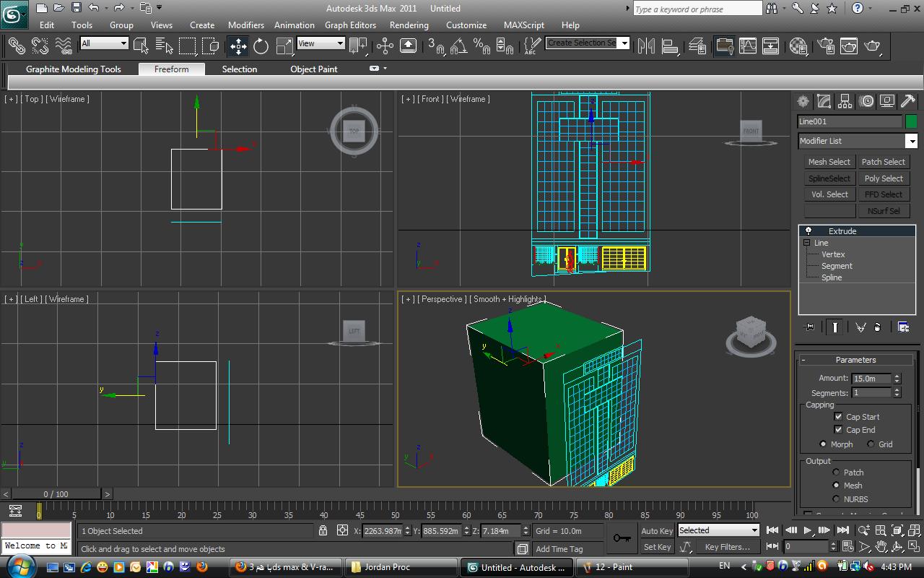Viewport: 924px width, 578px height.
Task: Expand the selection filter All dropdown
Action: (x=123, y=43)
